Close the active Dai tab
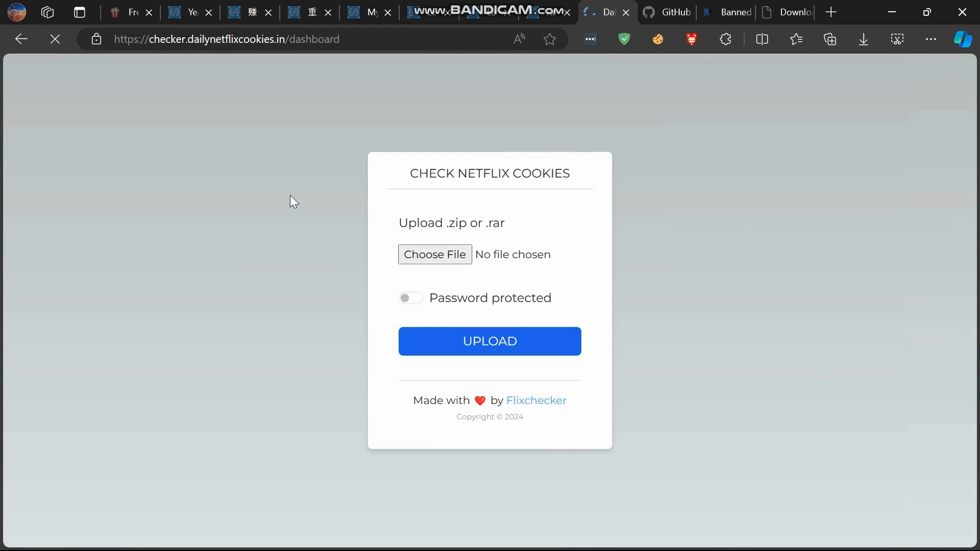The image size is (980, 551). 626,13
